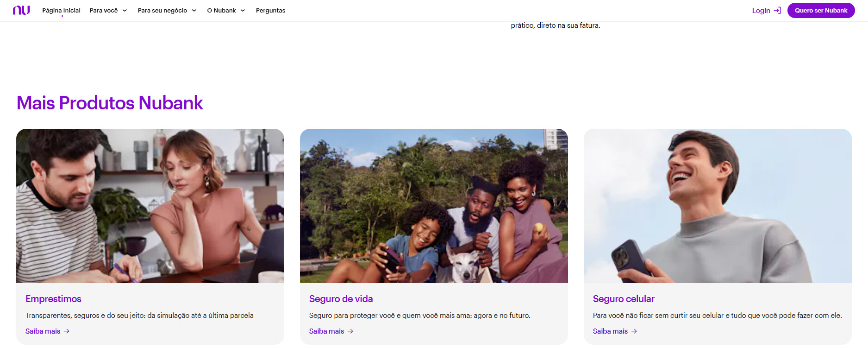Viewport: 868px width, 348px height.
Task: Open the Seguro celular title link
Action: (x=624, y=299)
